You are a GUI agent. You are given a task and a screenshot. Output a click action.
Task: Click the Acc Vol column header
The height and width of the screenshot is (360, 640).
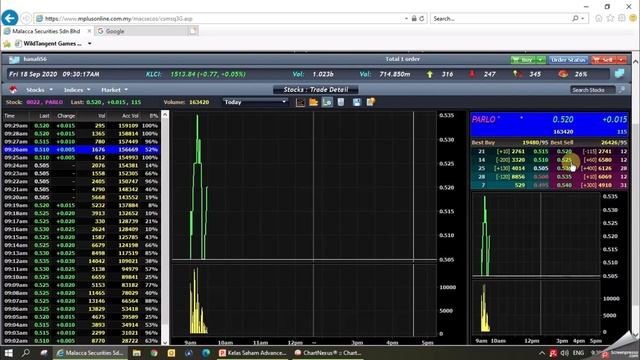point(130,116)
